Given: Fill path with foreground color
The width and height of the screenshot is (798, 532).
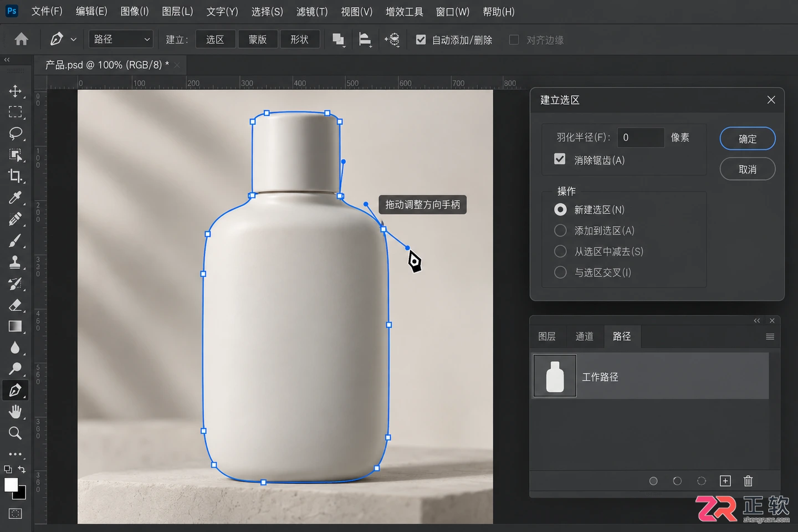Looking at the screenshot, I should (x=653, y=481).
